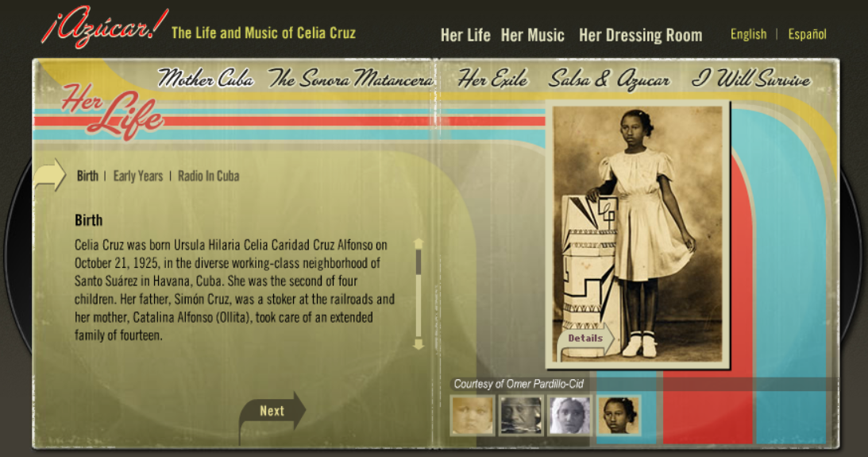This screenshot has height=457, width=868.
Task: Click the arrow icon beside Birth
Action: tap(50, 176)
